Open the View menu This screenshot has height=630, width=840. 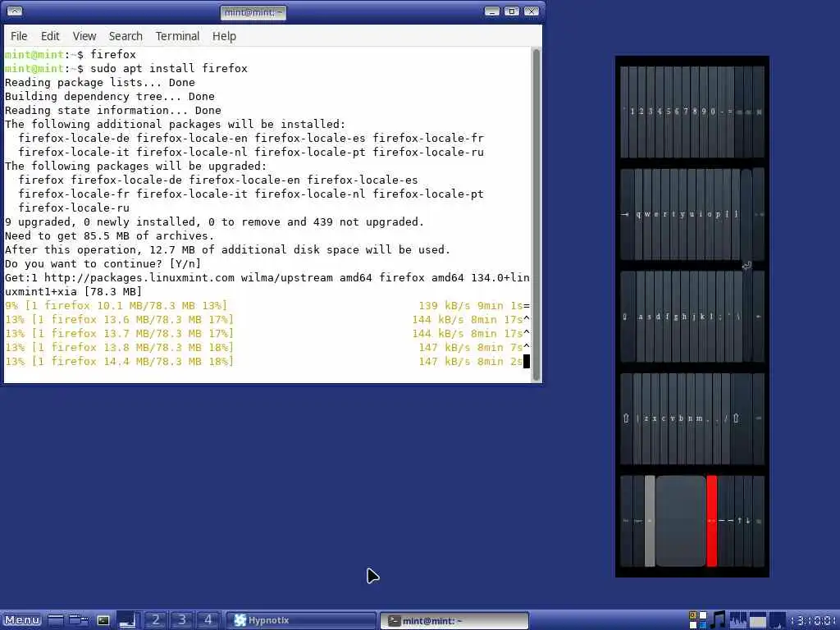(x=84, y=36)
